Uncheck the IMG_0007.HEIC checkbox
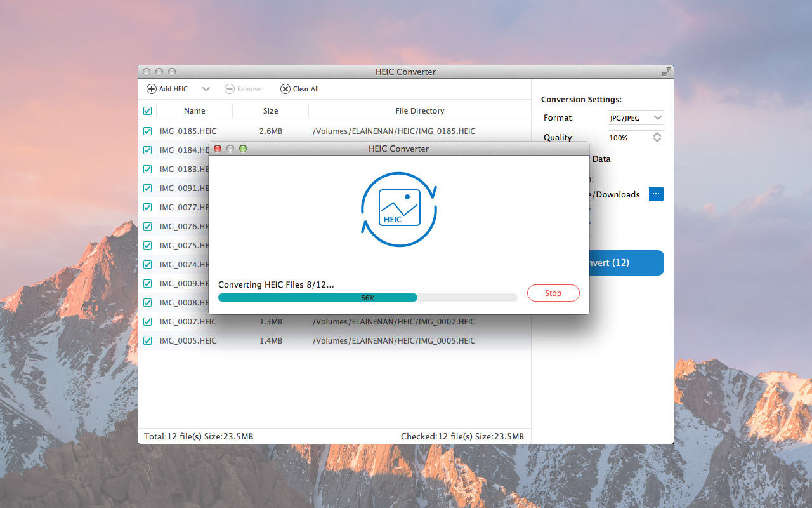The height and width of the screenshot is (508, 812). 148,321
